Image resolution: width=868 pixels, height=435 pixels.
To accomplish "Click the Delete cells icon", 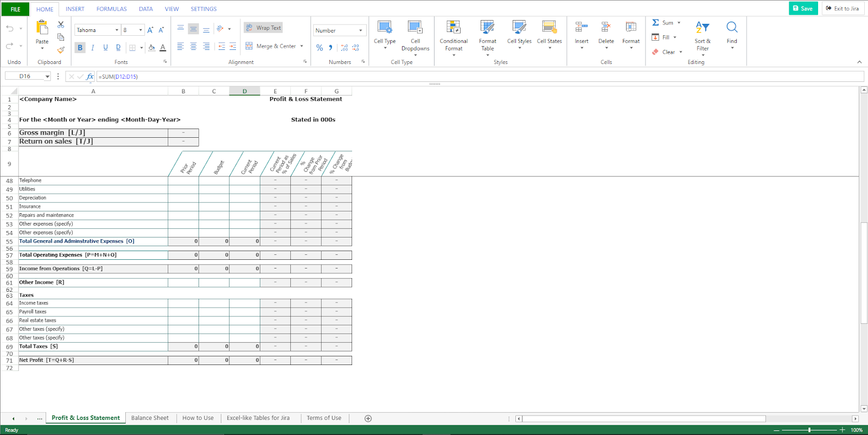I will pyautogui.click(x=606, y=27).
